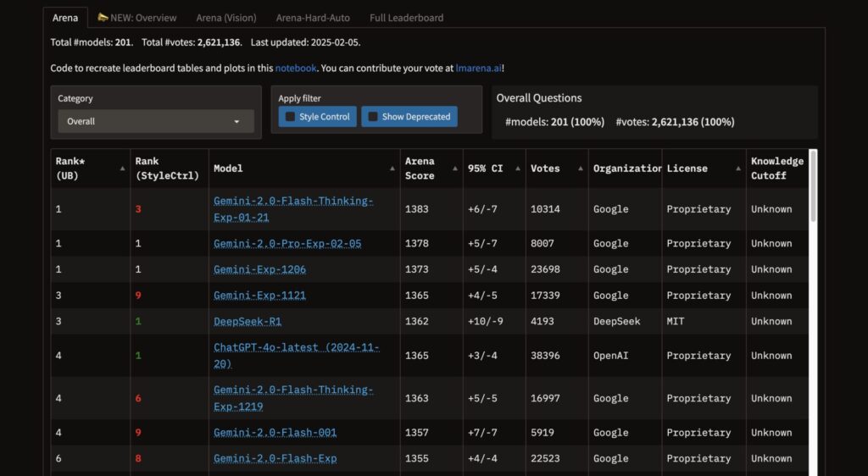
Task: Open the notebook link
Action: click(295, 68)
